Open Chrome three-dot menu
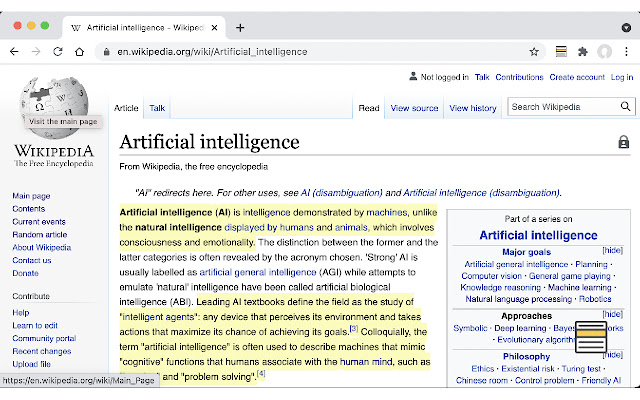640x400 pixels. 626,51
